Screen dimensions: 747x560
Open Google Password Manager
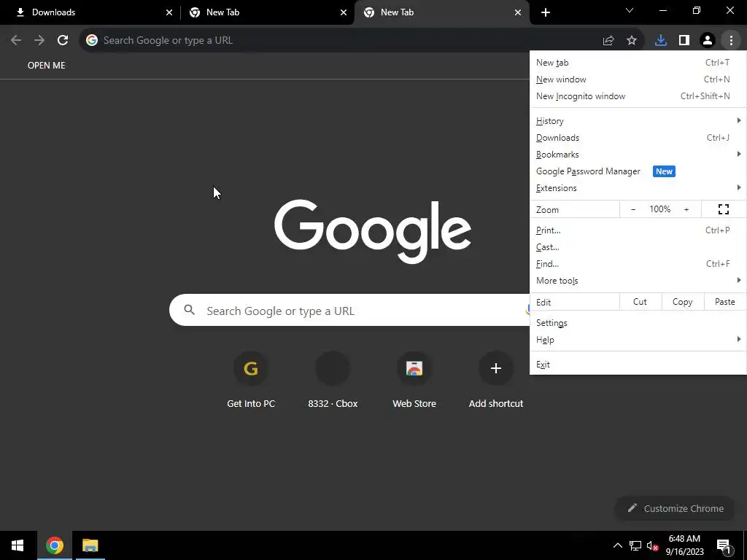tap(638, 171)
